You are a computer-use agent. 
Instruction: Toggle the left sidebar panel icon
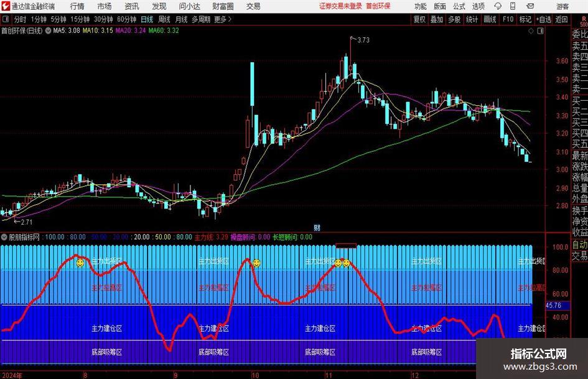coord(6,19)
